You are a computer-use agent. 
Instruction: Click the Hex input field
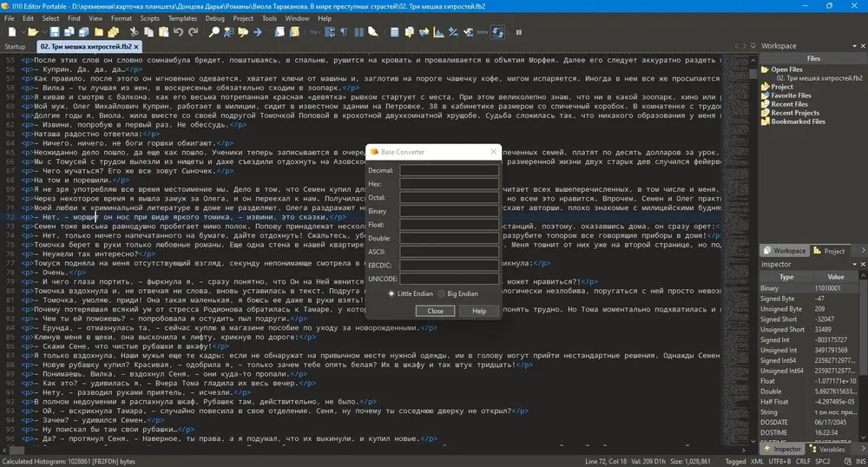tap(449, 184)
